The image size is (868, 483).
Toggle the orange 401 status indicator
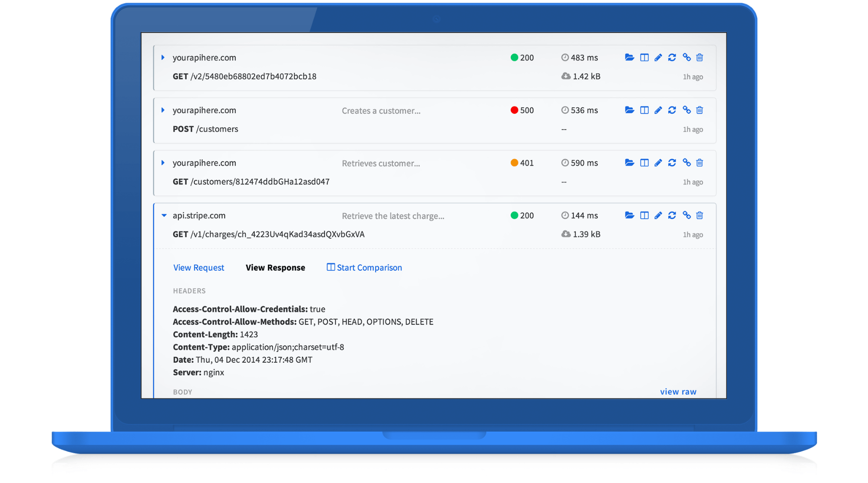coord(514,163)
